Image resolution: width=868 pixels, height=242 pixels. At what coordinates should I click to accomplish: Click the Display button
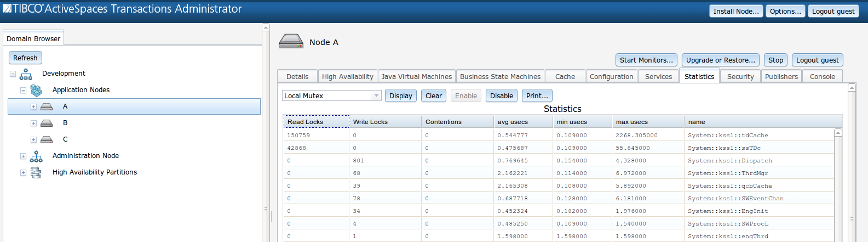coord(400,95)
